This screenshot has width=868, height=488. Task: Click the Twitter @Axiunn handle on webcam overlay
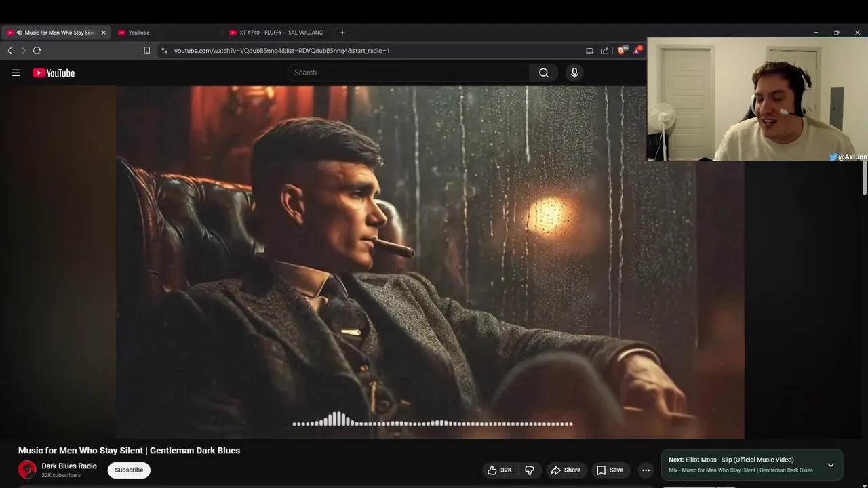coord(848,157)
